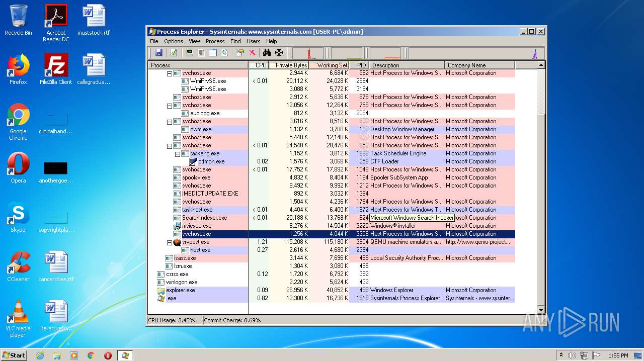Open the orange I/O mini graph in toolbar
Screen dimensions: 644x362
pos(385,53)
